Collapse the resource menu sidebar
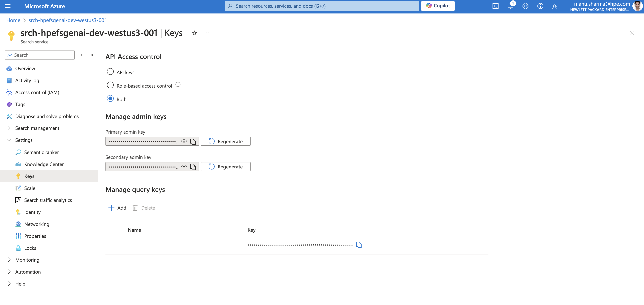This screenshot has width=644, height=305. [x=92, y=55]
